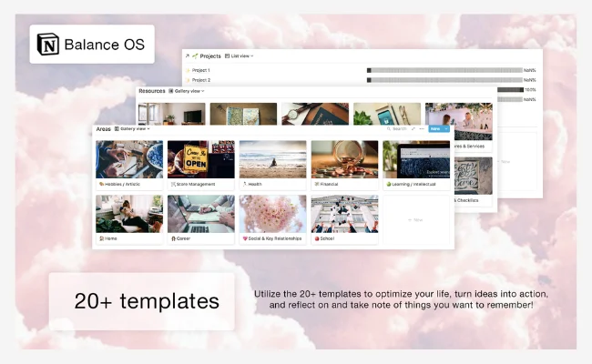Click the Store Management label
592x364 pixels.
(x=196, y=184)
